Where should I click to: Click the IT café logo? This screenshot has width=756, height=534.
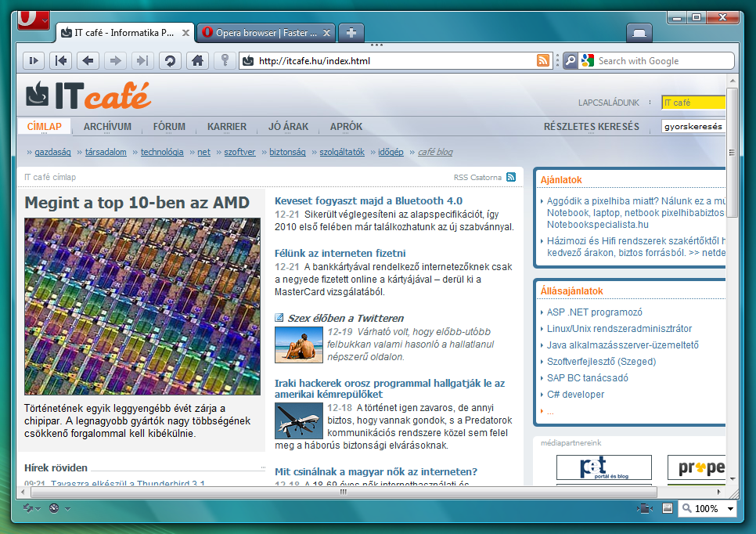coord(88,95)
